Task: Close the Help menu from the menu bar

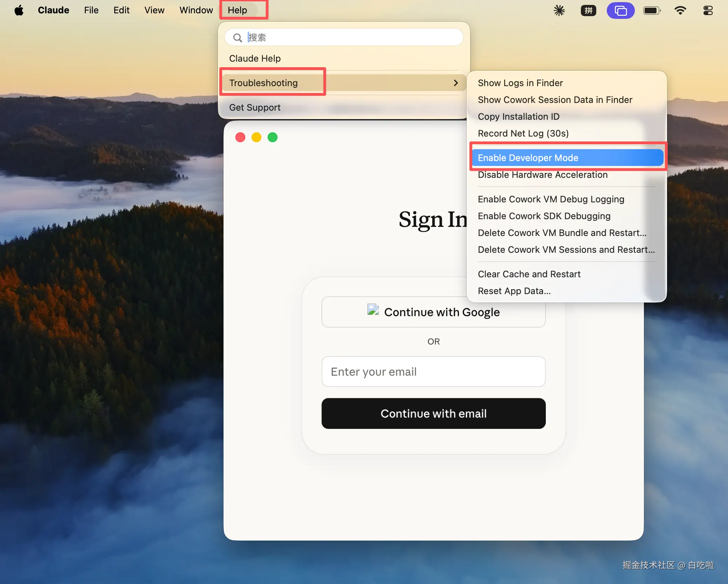Action: (238, 11)
